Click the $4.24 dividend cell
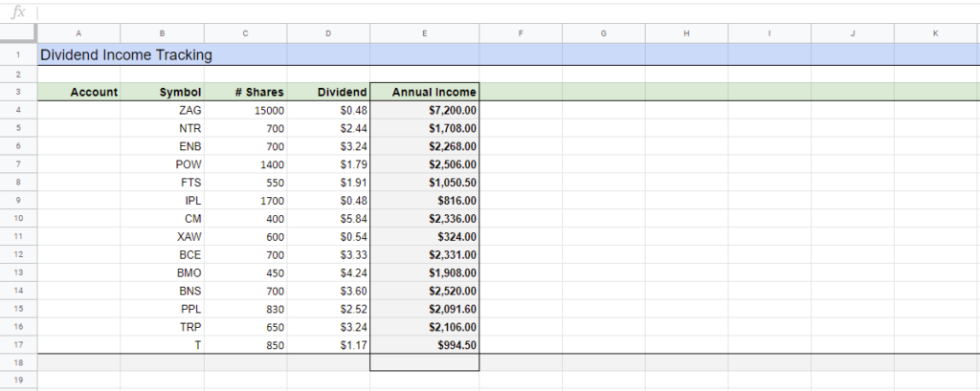 pyautogui.click(x=329, y=273)
